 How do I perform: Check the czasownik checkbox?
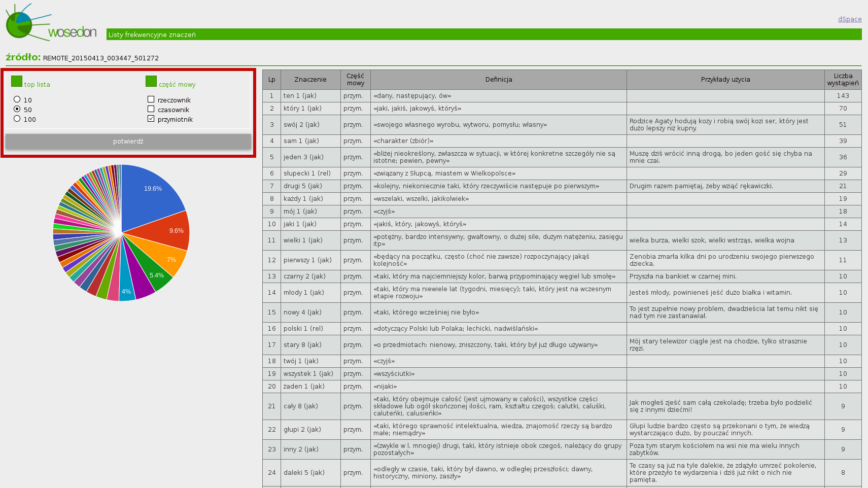tap(151, 109)
